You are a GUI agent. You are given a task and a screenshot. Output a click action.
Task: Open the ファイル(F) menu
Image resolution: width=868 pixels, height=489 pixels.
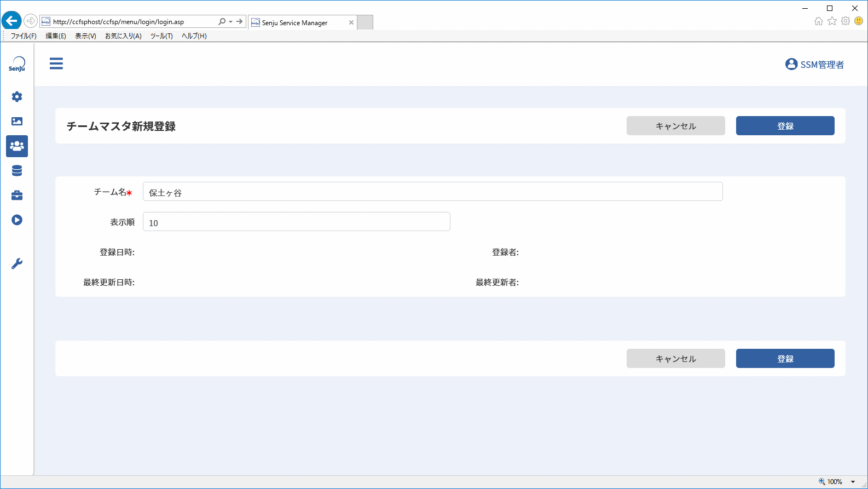(24, 36)
